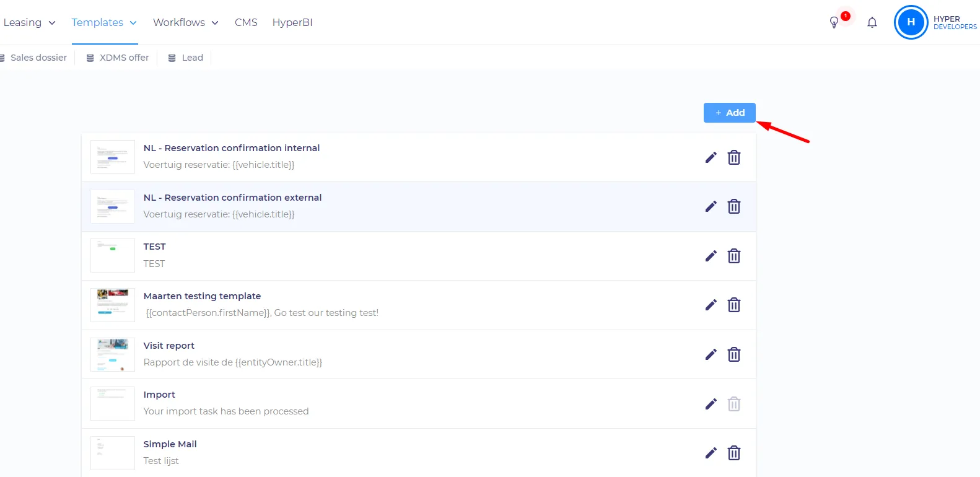Open the Visit report template title
Image resolution: width=980 pixels, height=477 pixels.
coord(168,346)
